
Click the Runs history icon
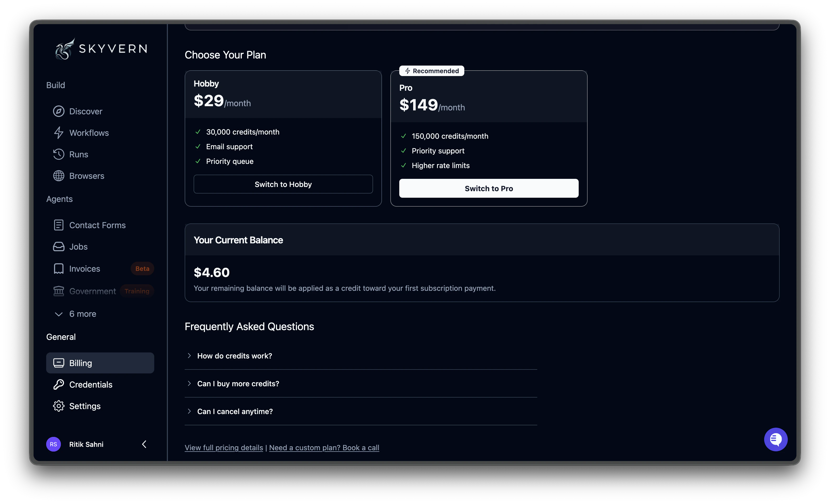pyautogui.click(x=59, y=154)
